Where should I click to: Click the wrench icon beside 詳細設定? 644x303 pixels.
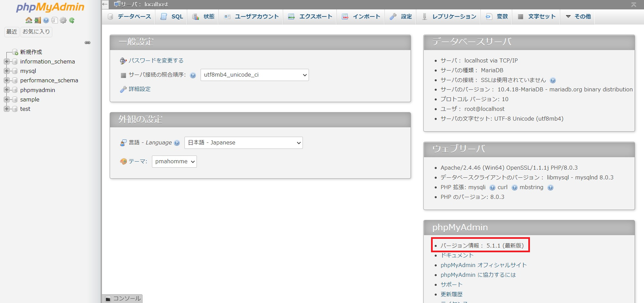click(123, 89)
